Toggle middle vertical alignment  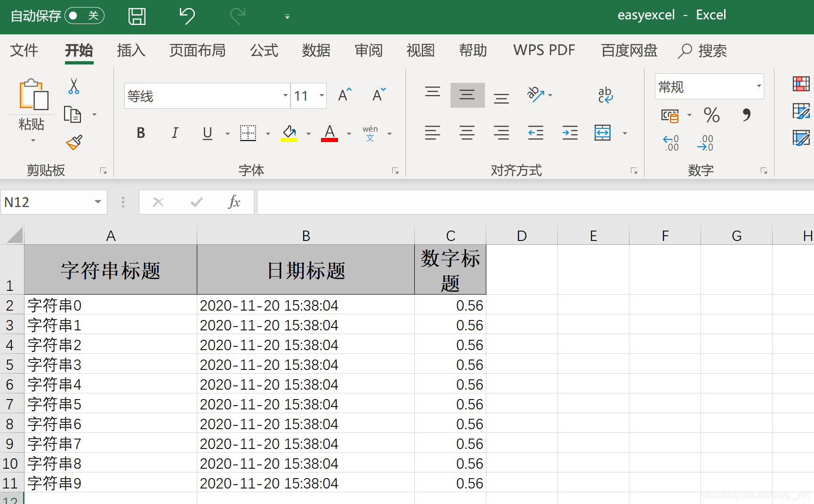pos(467,95)
